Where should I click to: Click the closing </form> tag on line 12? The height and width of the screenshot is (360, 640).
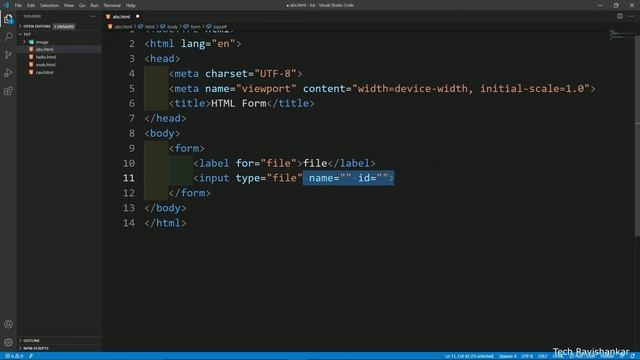(x=190, y=193)
